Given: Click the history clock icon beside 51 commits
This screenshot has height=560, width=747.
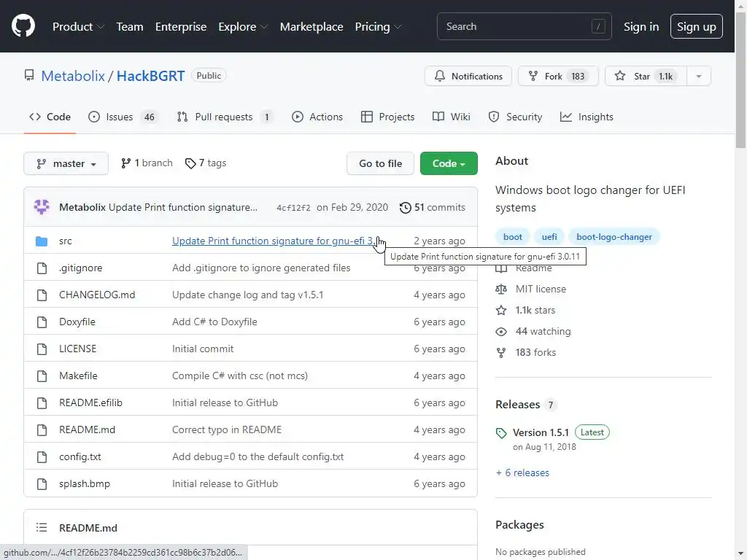Looking at the screenshot, I should click(405, 208).
